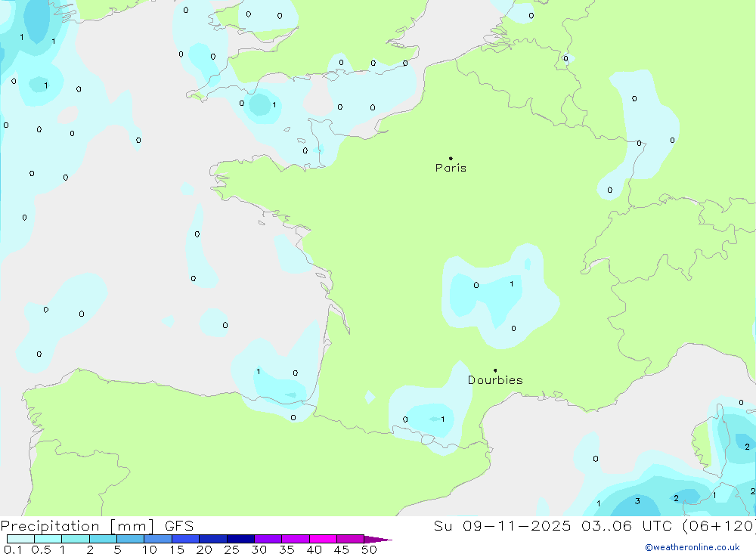Click the purple legend swatch between 30 and 35
The width and height of the screenshot is (756, 554).
click(268, 539)
